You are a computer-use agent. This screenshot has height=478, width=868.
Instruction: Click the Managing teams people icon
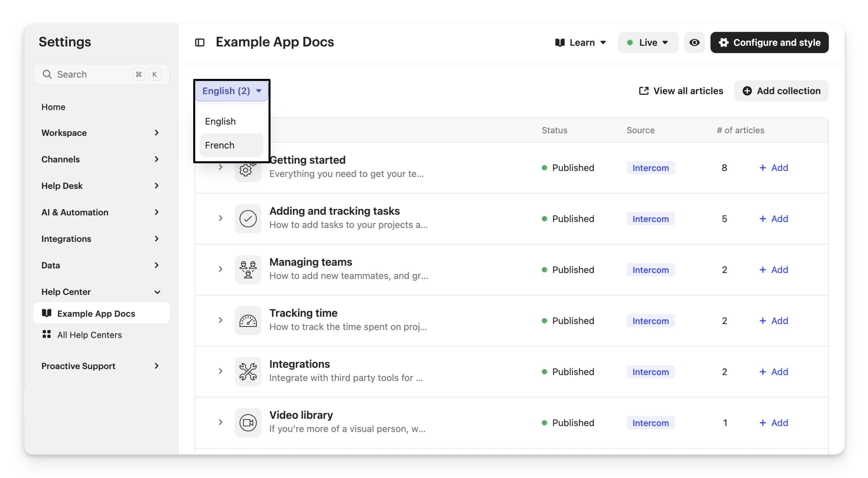(x=248, y=270)
